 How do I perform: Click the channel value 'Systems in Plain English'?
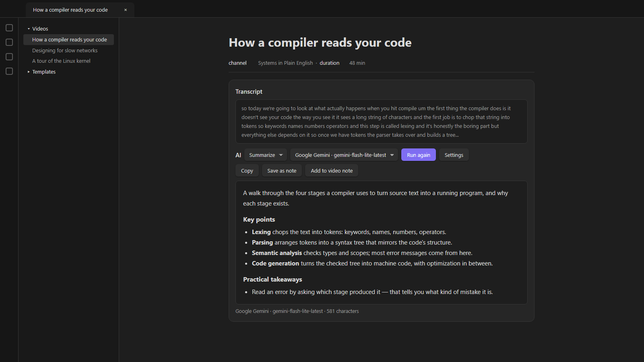(285, 63)
